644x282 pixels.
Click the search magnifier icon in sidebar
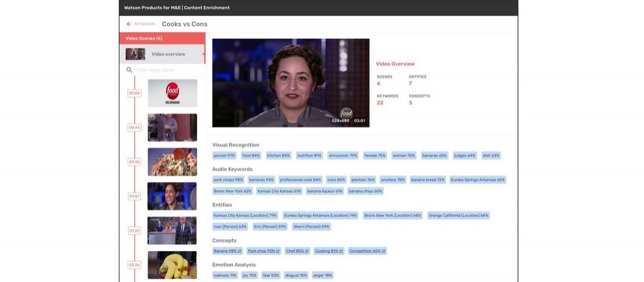coord(129,70)
